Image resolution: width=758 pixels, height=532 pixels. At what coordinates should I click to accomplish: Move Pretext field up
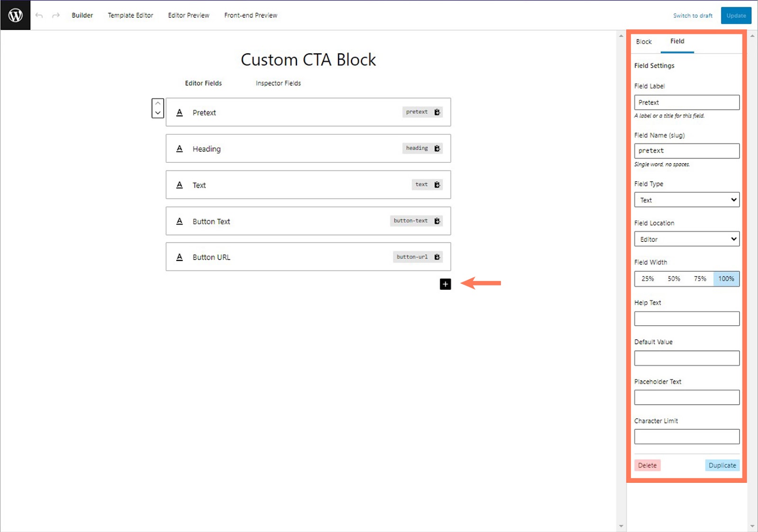point(158,104)
